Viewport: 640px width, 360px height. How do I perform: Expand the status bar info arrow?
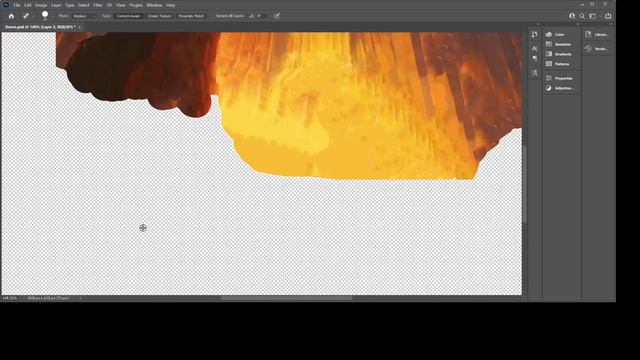tap(80, 298)
